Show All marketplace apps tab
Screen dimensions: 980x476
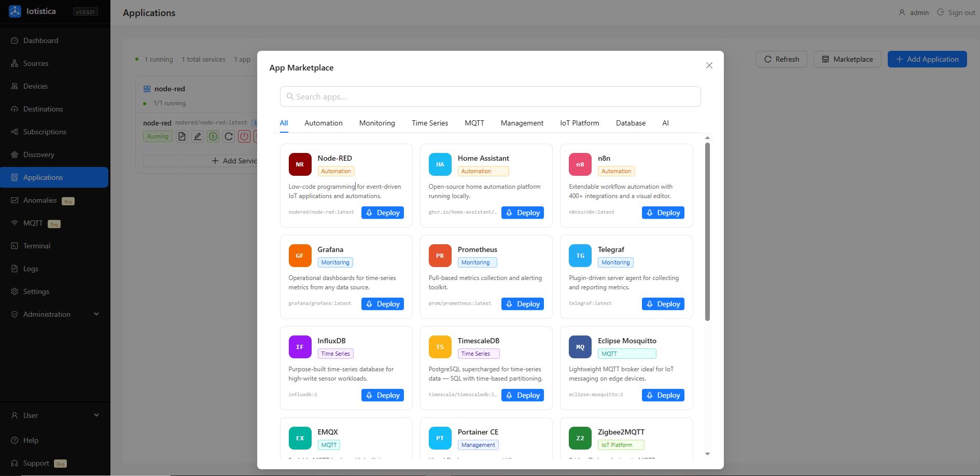pos(284,123)
